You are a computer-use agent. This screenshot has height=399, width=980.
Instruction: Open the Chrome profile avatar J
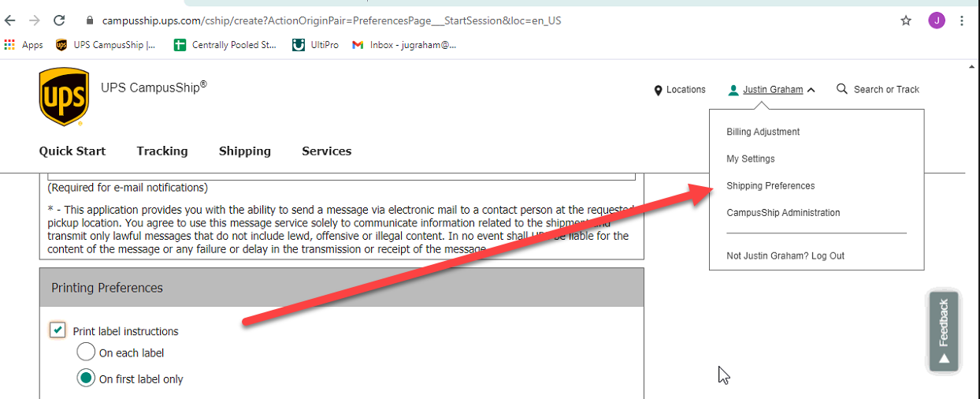coord(936,21)
